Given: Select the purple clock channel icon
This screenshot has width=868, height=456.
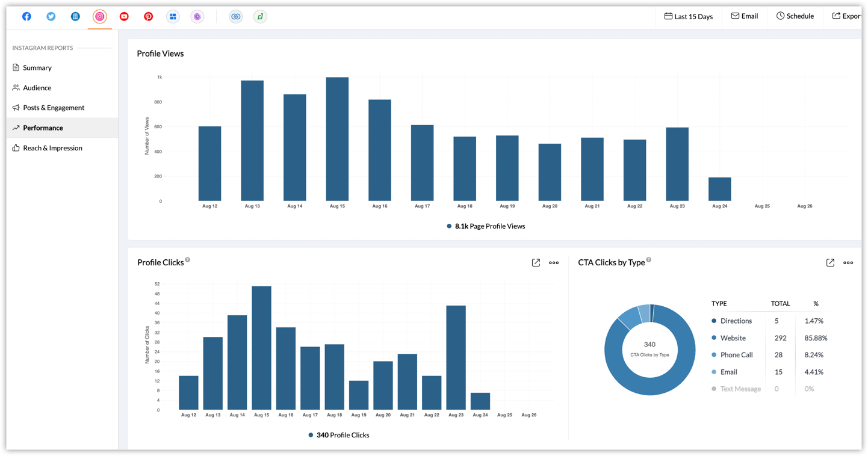Looking at the screenshot, I should [197, 16].
